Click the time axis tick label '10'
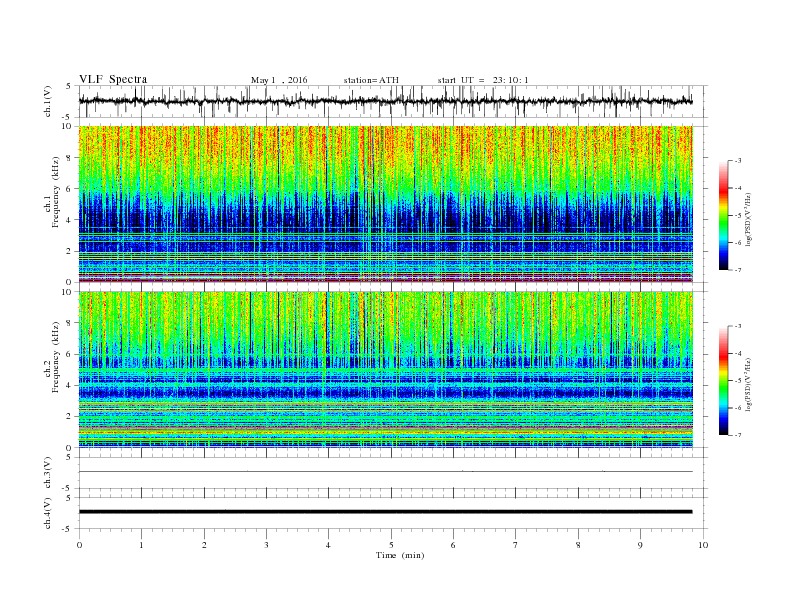792x612 pixels. (x=703, y=545)
